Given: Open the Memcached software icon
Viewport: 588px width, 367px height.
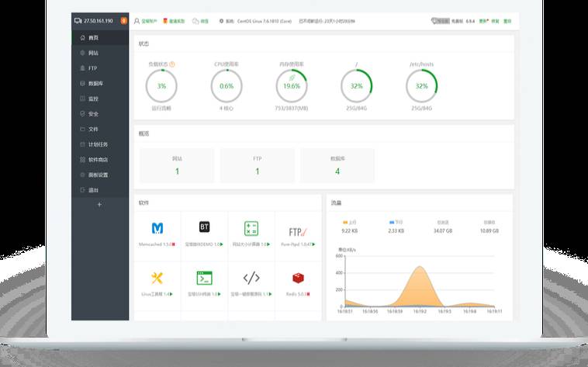Looking at the screenshot, I should [x=157, y=228].
